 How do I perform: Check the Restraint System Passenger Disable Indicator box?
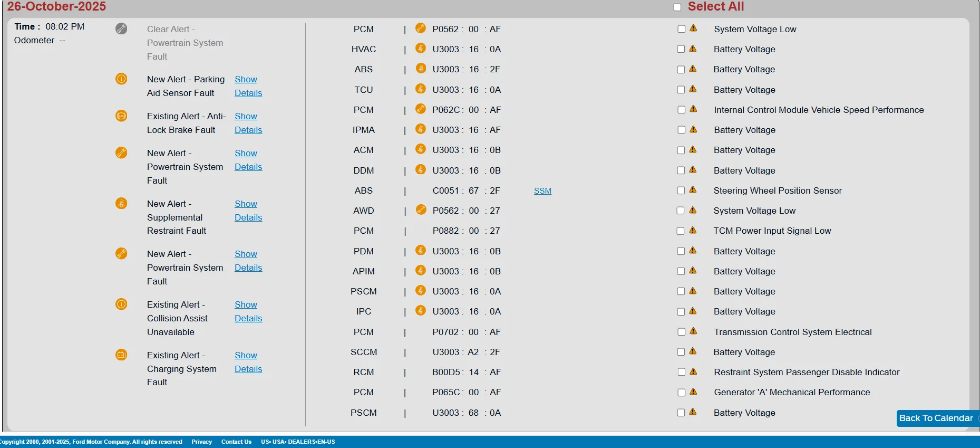coord(681,372)
